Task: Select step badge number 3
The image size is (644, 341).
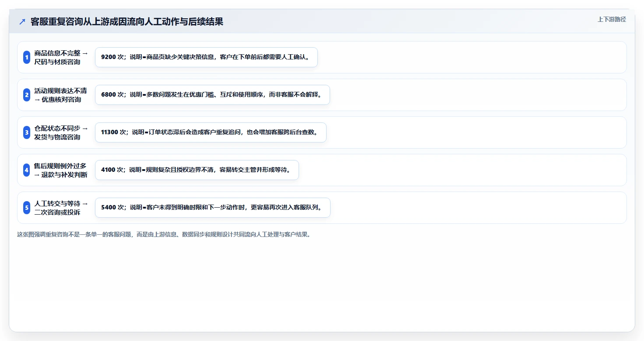Action: tap(27, 132)
